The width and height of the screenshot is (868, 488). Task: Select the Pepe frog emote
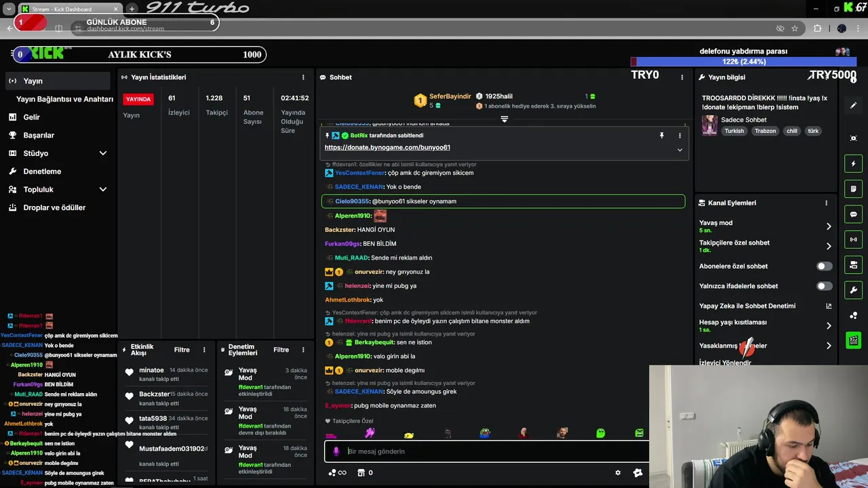click(x=485, y=433)
